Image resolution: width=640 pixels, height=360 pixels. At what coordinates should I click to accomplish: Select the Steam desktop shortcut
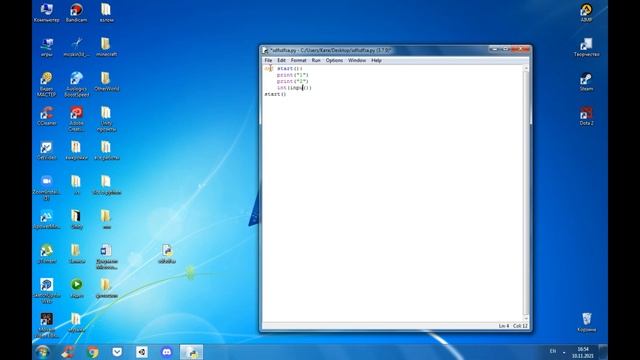(x=586, y=82)
